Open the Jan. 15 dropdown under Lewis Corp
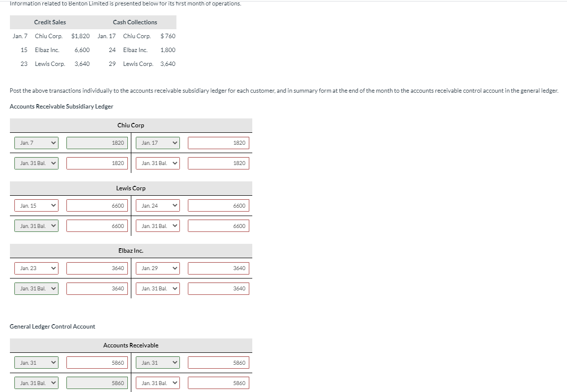Image resolution: width=567 pixels, height=392 pixels. coord(36,205)
